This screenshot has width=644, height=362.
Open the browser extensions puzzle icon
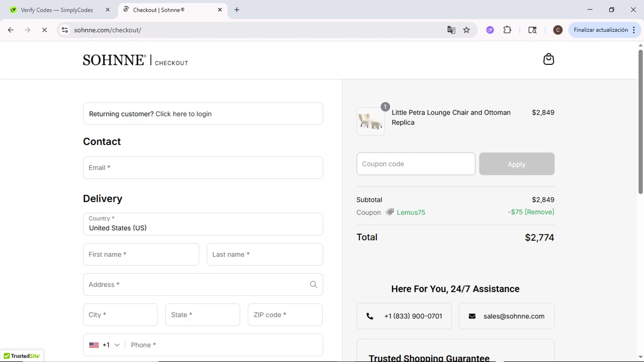(x=507, y=30)
